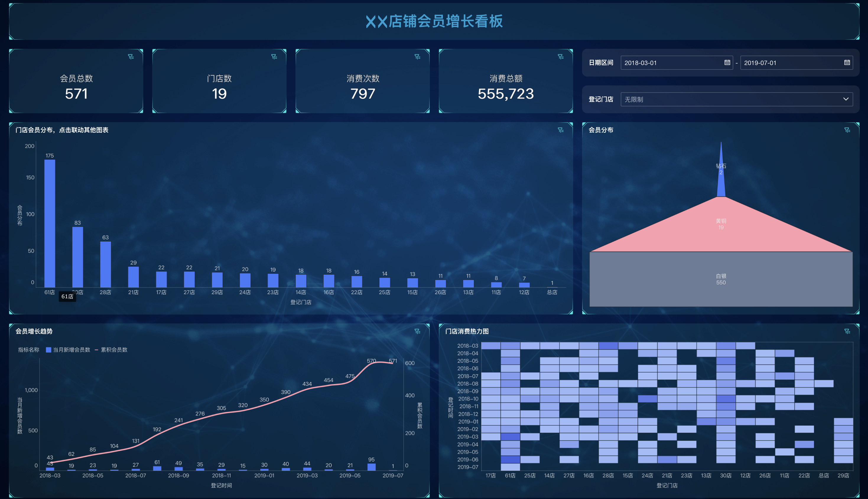868x499 pixels.
Task: Open calendar icon for end date 2019-07-01
Action: tap(847, 63)
